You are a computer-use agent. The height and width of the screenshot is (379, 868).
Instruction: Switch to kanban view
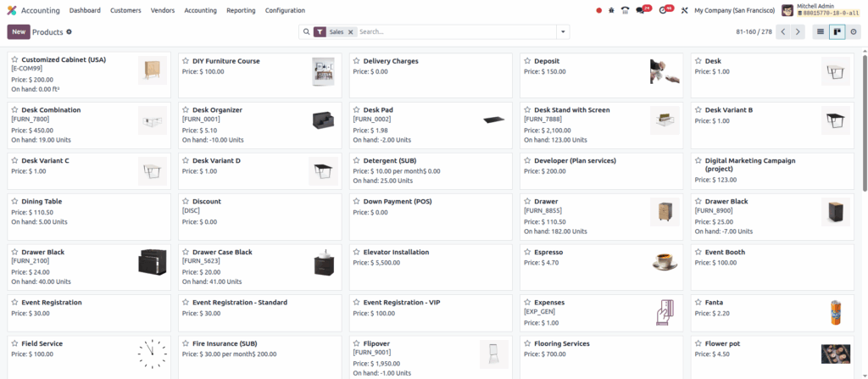coord(837,32)
